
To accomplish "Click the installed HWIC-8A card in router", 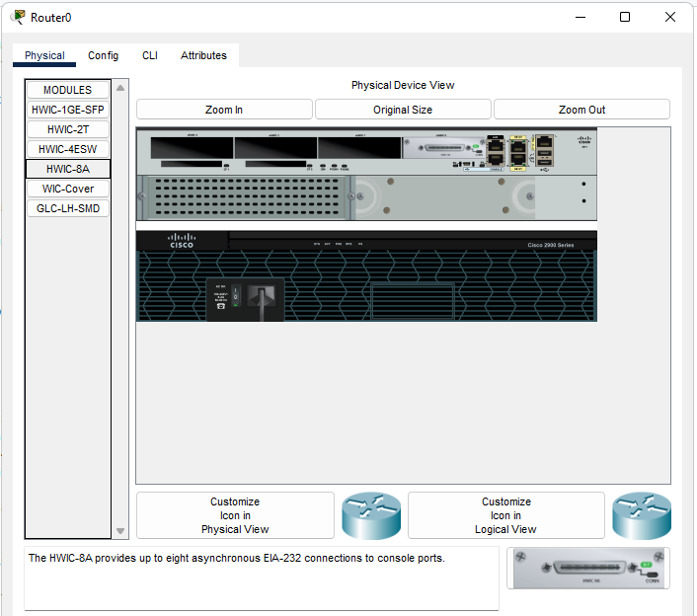I will 443,147.
